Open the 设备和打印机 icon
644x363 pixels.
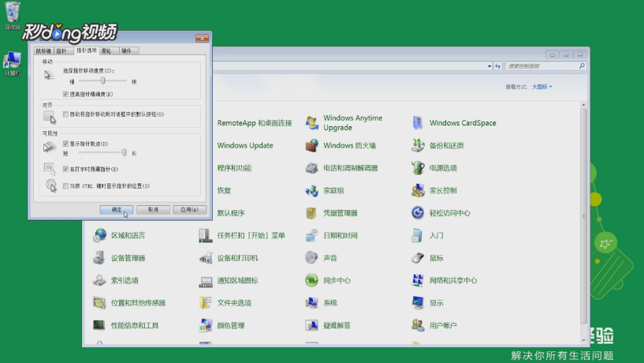206,258
